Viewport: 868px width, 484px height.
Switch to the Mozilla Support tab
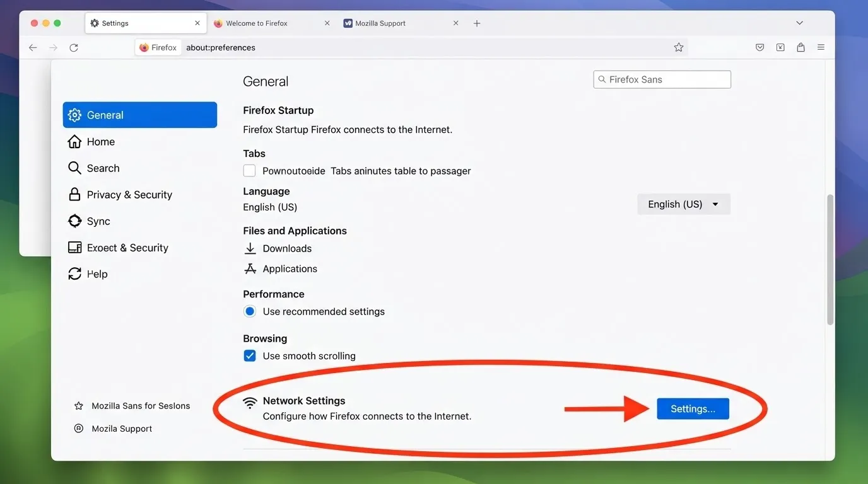pyautogui.click(x=401, y=23)
